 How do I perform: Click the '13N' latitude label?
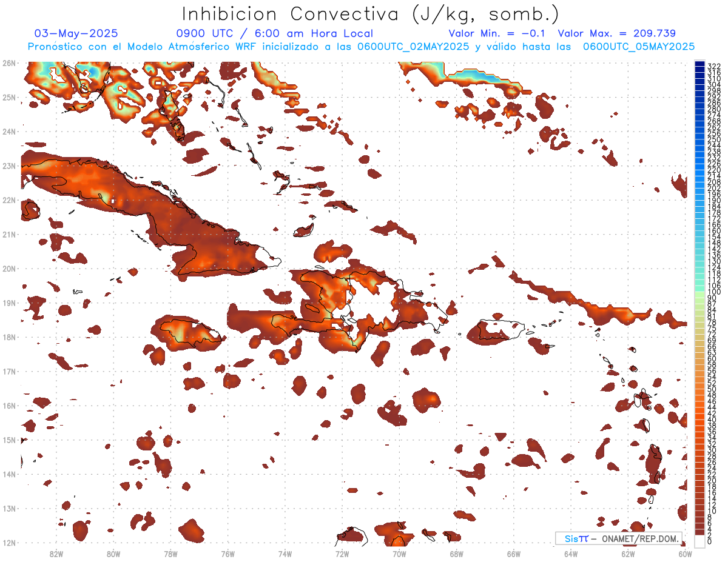click(8, 508)
